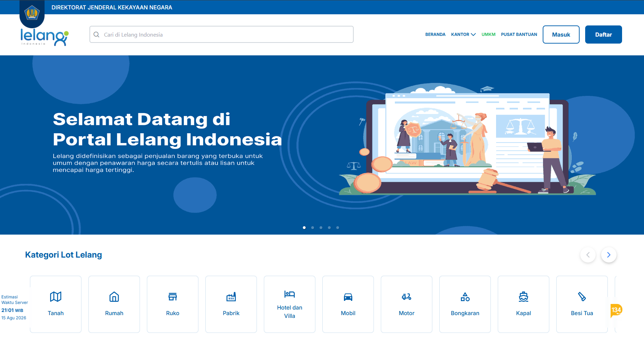This screenshot has height=343, width=644.
Task: Select the first banner slide dot
Action: pos(304,228)
